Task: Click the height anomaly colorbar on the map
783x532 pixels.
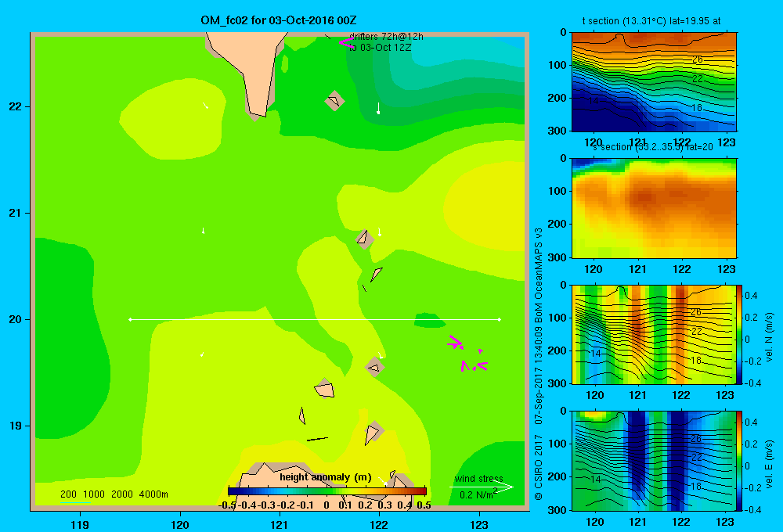Action: click(x=327, y=491)
